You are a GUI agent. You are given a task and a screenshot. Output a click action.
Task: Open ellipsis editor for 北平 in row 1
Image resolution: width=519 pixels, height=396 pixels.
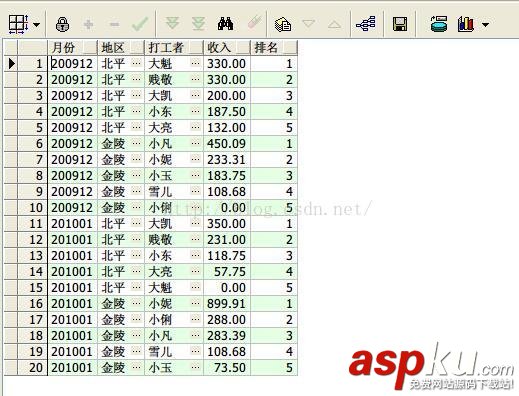[x=136, y=62]
